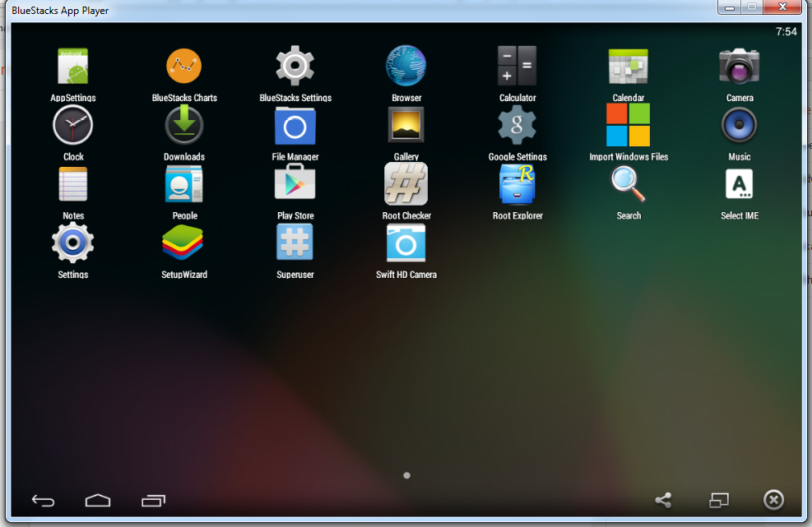Viewport: 812px width, 527px height.
Task: Click the page indicator dot
Action: (x=406, y=475)
